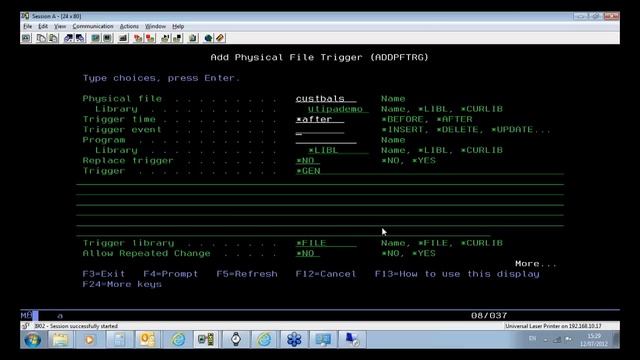Screen dimensions: 640x360
Task: Click the Windows Start button
Action: [x=33, y=340]
